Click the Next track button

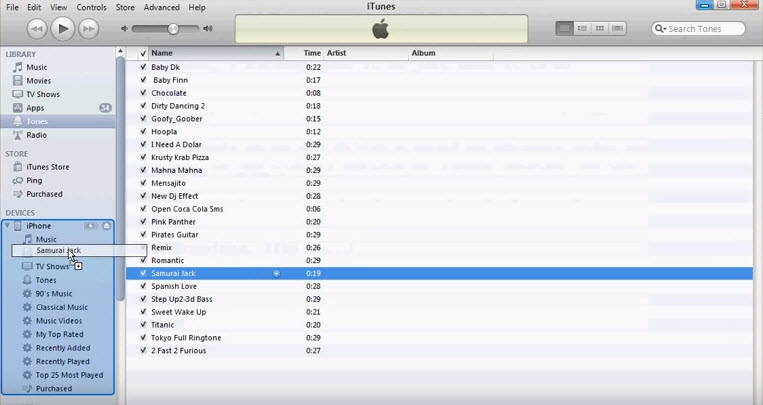88,29
